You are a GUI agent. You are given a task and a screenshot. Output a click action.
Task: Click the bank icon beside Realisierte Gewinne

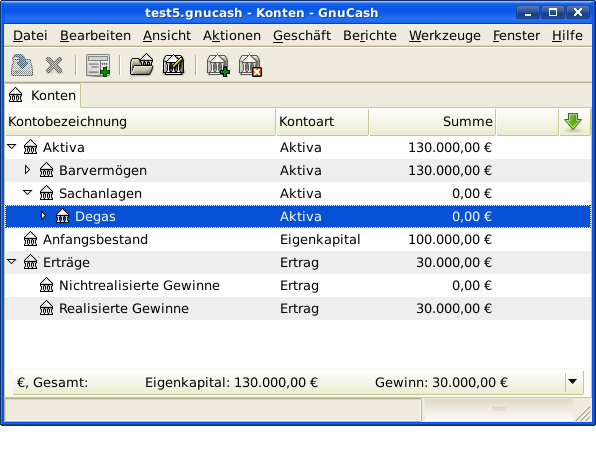tap(46, 308)
